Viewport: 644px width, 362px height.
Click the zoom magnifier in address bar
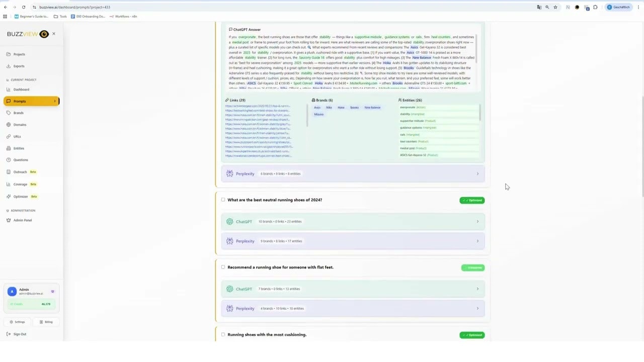click(547, 7)
